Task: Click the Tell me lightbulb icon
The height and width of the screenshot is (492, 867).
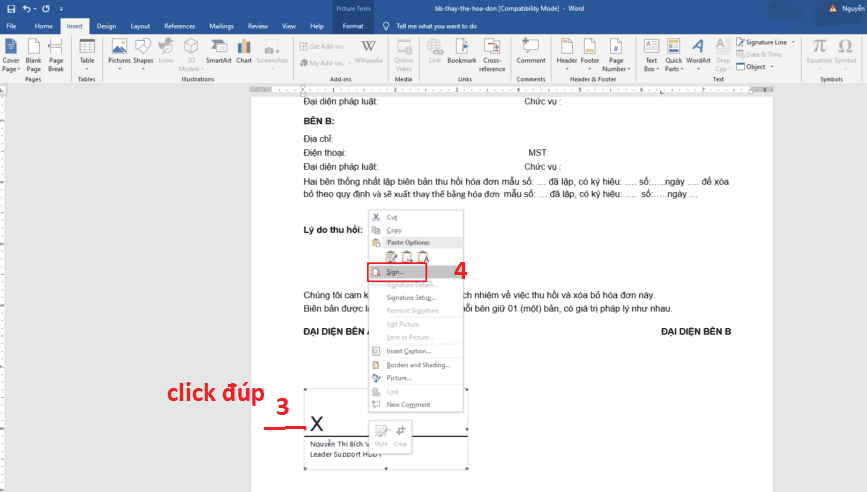Action: 386,26
